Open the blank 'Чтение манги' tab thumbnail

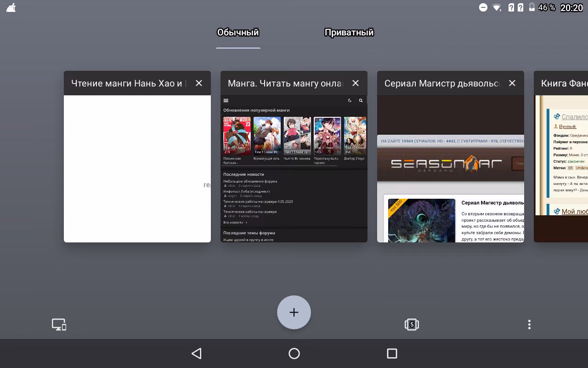(137, 169)
